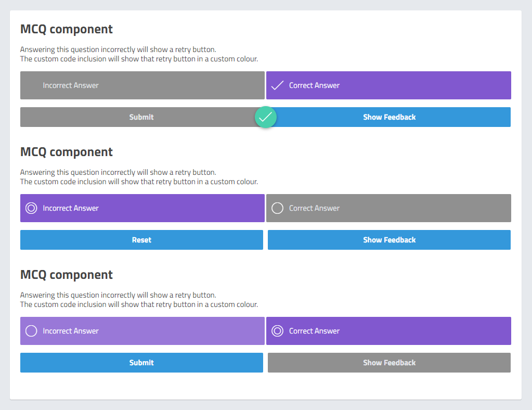
Task: Submit the third MCQ answer
Action: pos(141,363)
